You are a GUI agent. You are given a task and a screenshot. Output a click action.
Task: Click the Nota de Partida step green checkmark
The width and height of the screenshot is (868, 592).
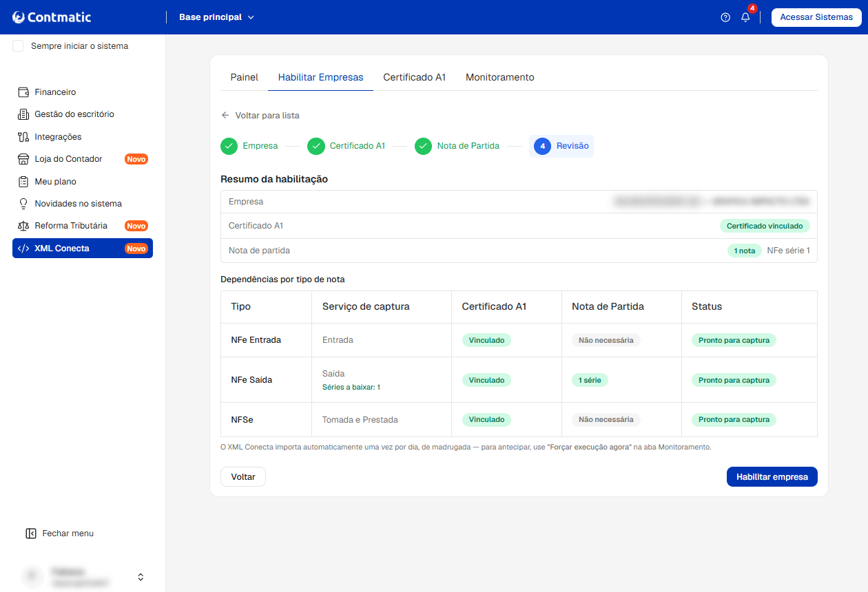click(x=424, y=146)
